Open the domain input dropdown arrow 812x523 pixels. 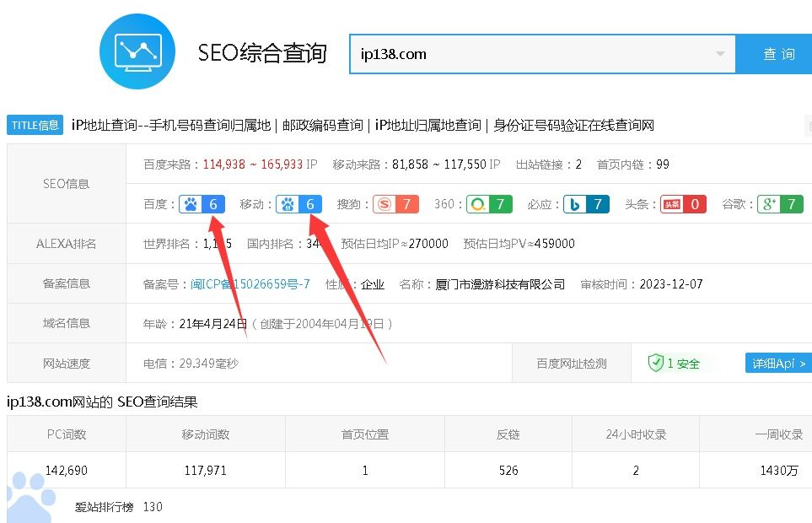coord(720,54)
